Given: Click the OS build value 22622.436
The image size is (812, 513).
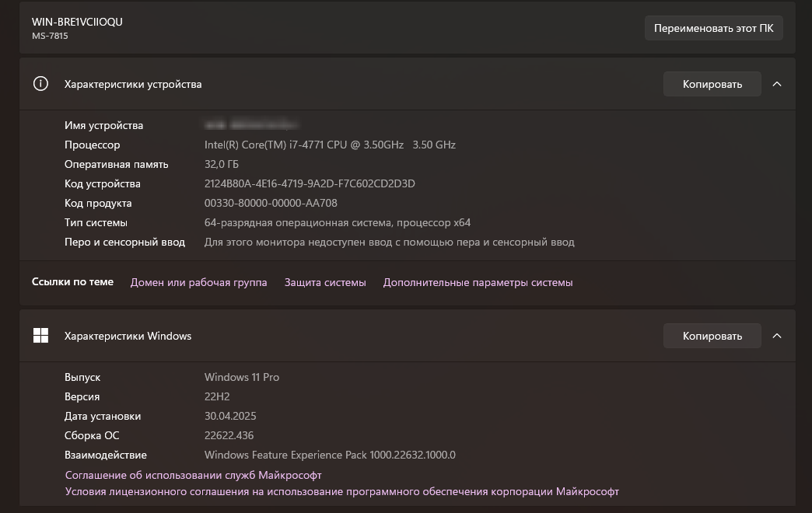Looking at the screenshot, I should click(x=229, y=435).
